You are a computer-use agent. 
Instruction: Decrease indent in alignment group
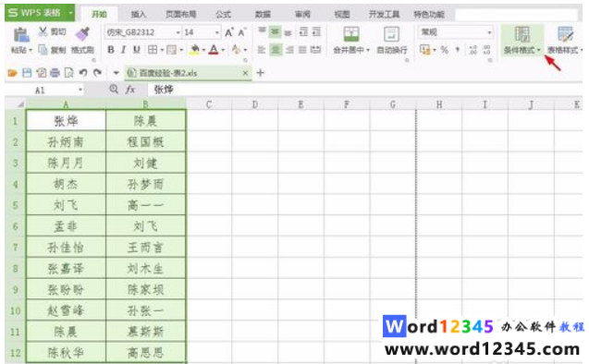click(x=303, y=32)
